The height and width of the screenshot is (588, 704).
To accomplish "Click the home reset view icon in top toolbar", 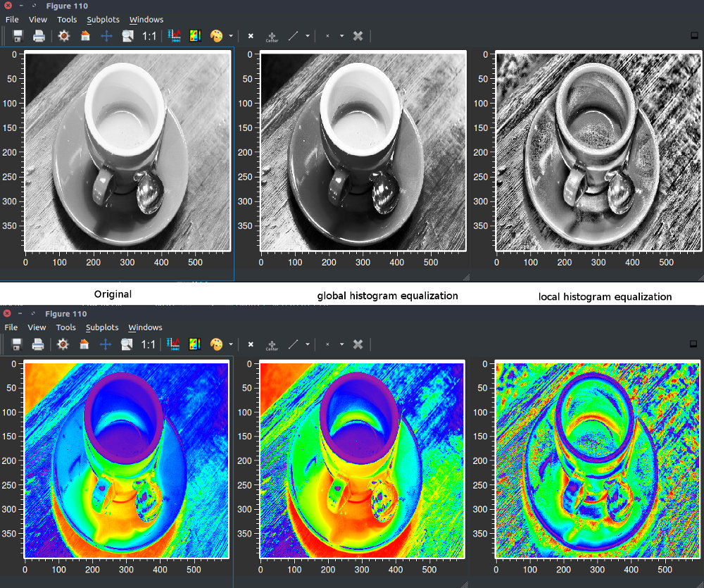I will (85, 36).
